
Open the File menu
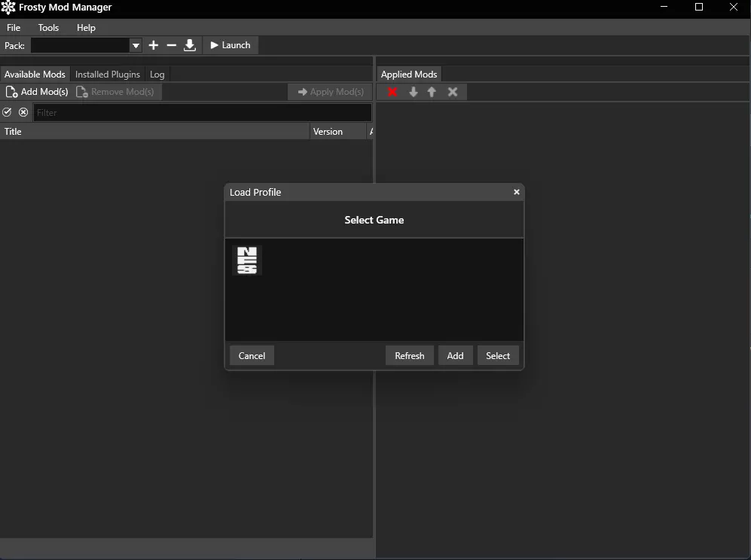pos(14,28)
